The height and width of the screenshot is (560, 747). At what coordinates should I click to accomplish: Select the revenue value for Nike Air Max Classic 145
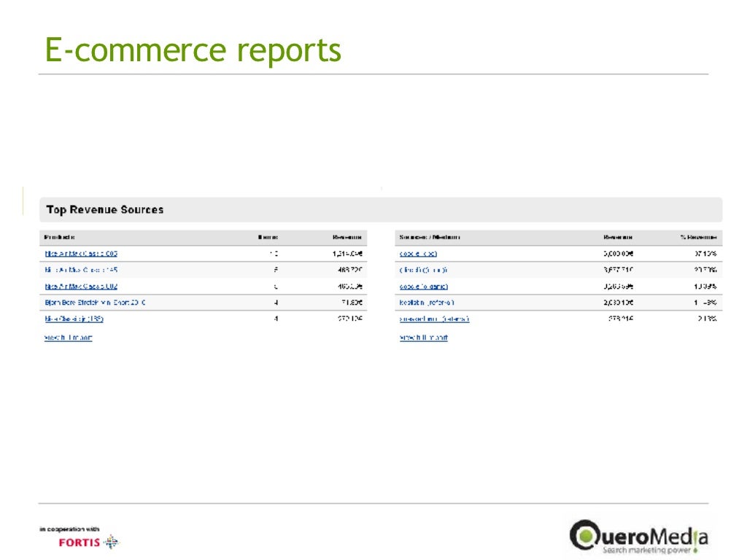pos(349,270)
